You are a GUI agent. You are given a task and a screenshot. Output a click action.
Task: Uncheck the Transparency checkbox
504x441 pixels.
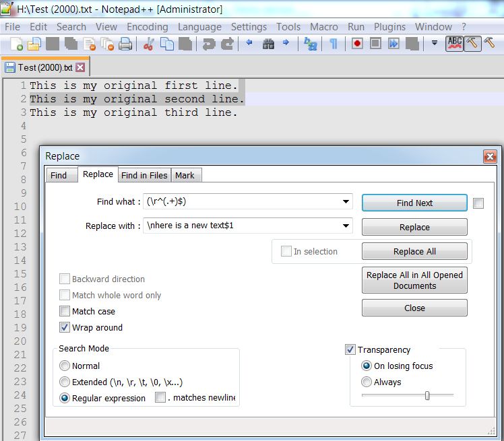350,349
